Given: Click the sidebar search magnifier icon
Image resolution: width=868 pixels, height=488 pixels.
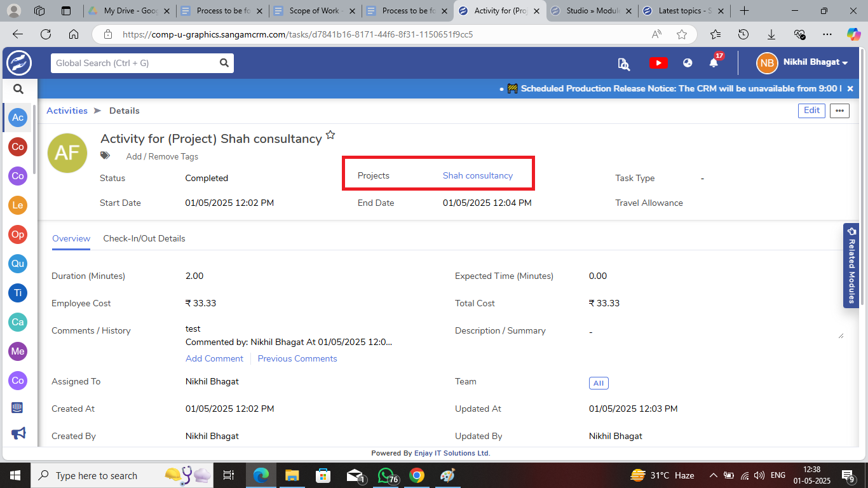Looking at the screenshot, I should pyautogui.click(x=18, y=90).
